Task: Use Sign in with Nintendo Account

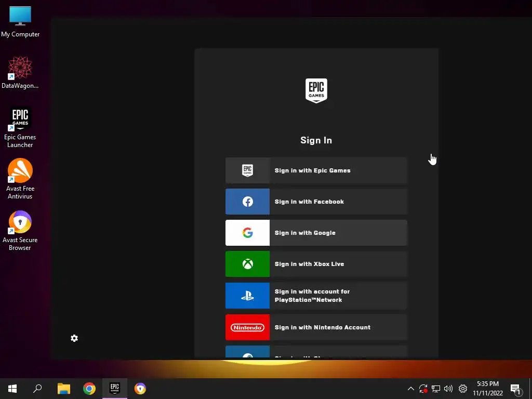Action: [x=316, y=327]
